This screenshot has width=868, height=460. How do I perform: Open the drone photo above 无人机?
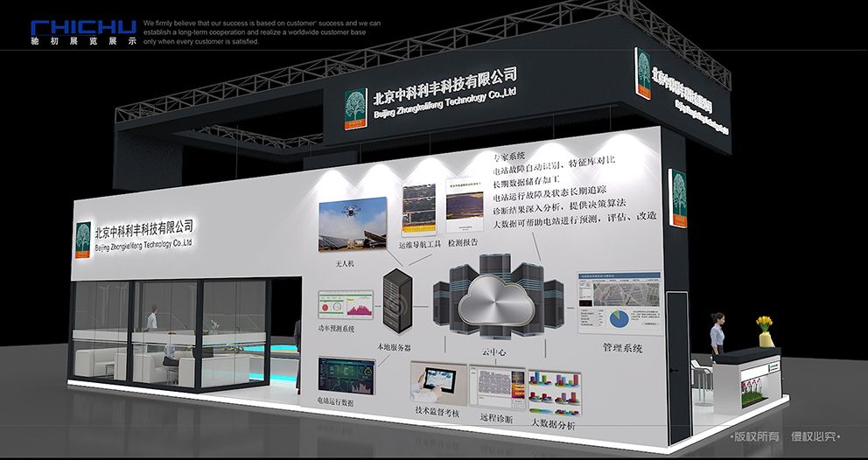tap(353, 224)
